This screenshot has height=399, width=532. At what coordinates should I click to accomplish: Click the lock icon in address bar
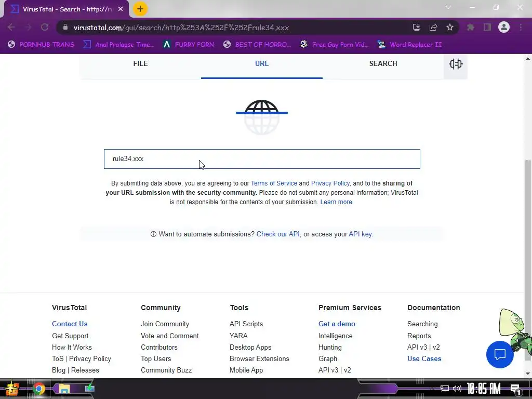(x=65, y=28)
